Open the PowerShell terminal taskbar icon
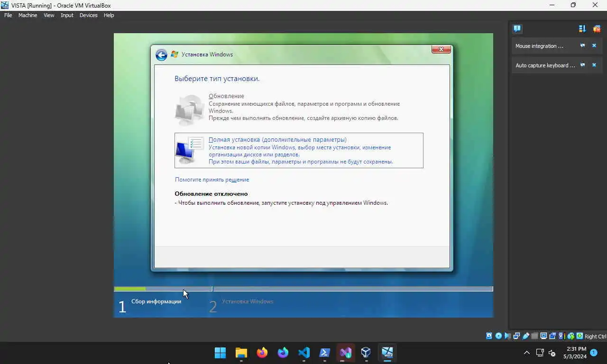Viewport: 607px width, 364px height. [325, 353]
